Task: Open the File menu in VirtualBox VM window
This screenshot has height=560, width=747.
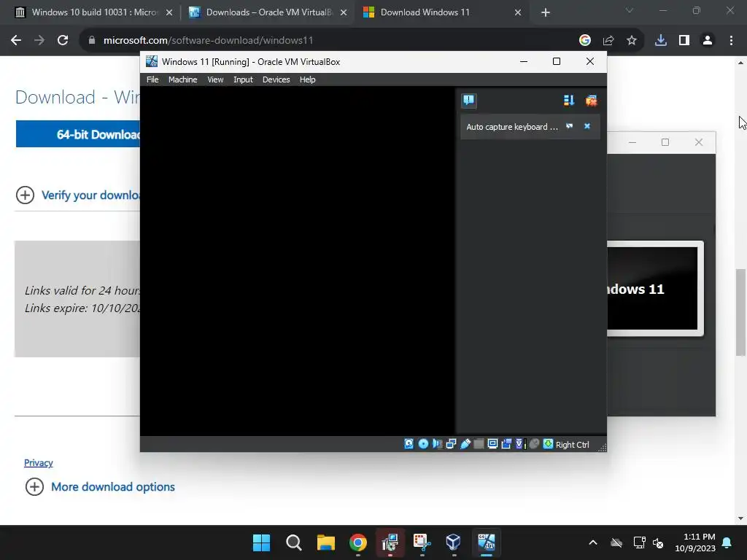Action: [x=152, y=79]
